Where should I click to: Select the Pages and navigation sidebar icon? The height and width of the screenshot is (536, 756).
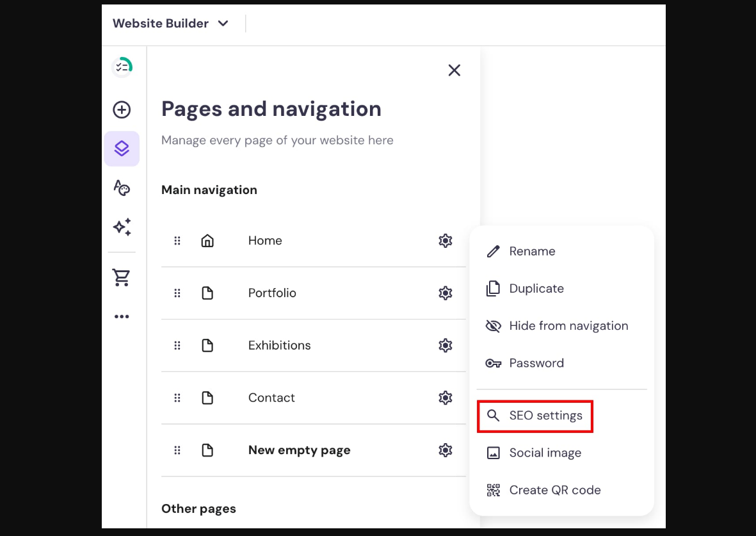pyautogui.click(x=122, y=148)
